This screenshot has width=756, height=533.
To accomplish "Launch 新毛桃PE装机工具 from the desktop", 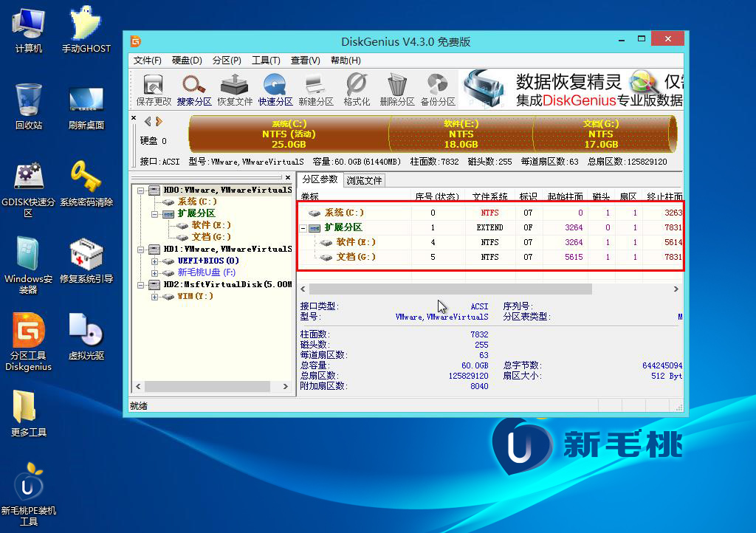I will coord(29,495).
